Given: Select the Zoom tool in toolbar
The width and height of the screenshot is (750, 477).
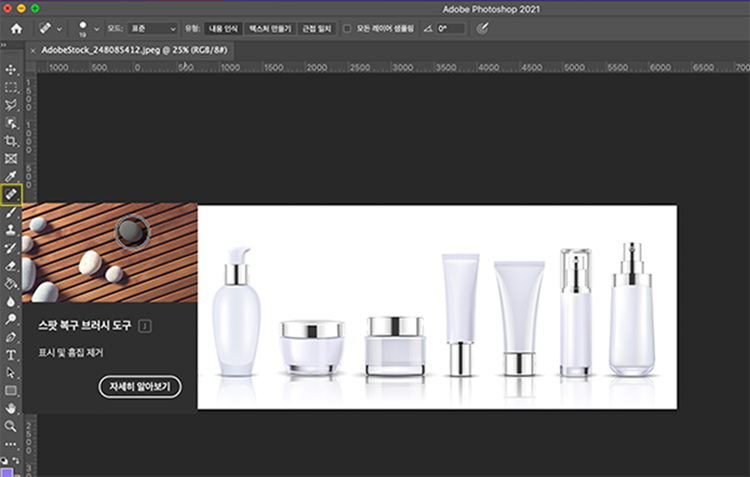Looking at the screenshot, I should (12, 426).
